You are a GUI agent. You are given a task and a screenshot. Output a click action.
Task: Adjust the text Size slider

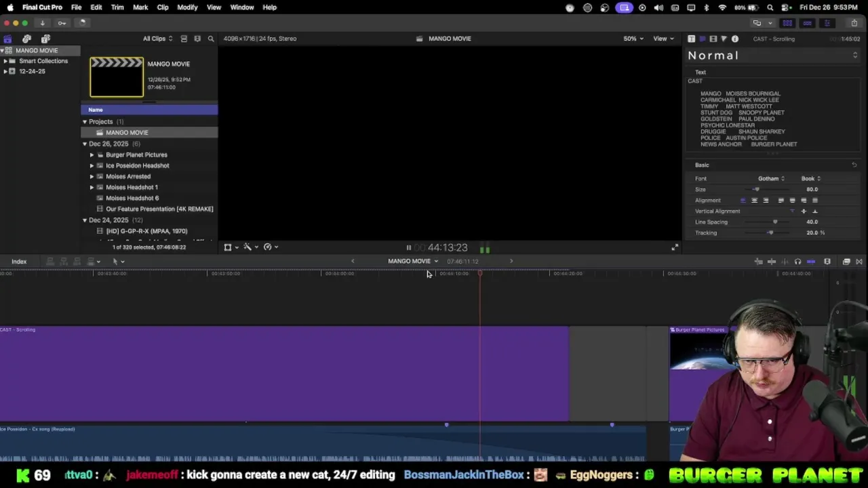coord(757,190)
